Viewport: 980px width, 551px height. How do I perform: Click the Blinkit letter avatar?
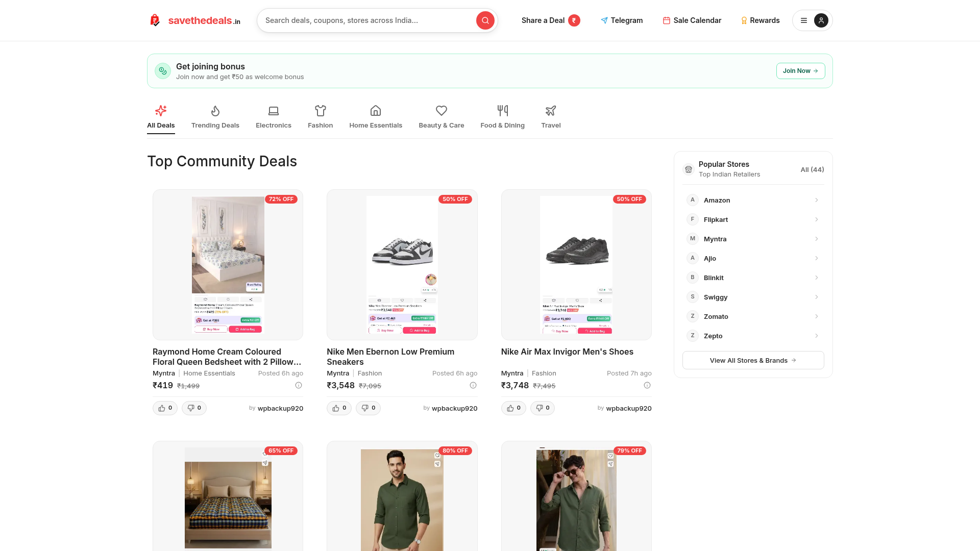click(x=693, y=278)
